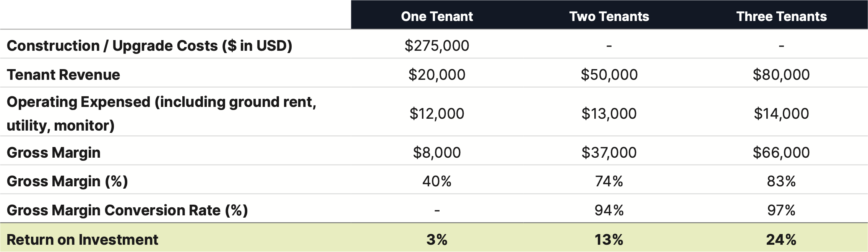Screen dimensions: 868x252
Task: Select the 24% return on investment value
Action: point(781,240)
